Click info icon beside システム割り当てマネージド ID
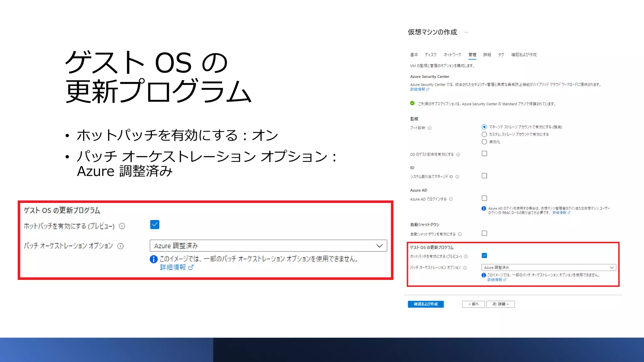The width and height of the screenshot is (644, 362). [x=457, y=177]
